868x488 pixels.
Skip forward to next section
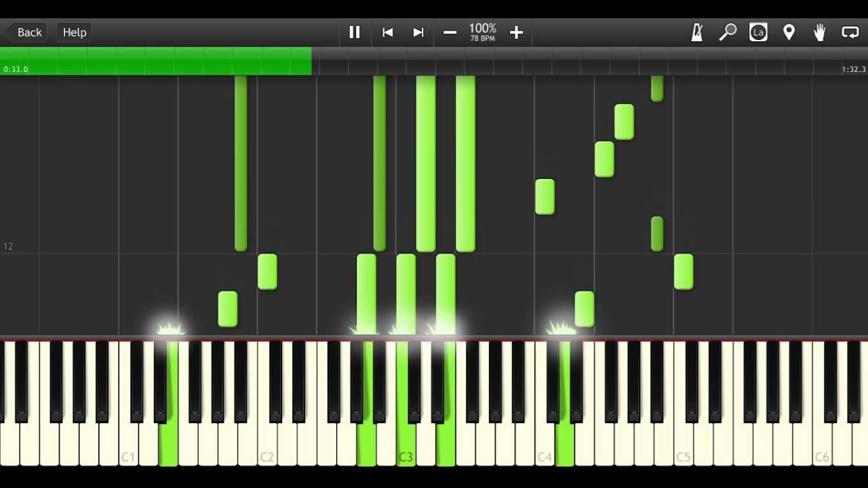coord(418,32)
